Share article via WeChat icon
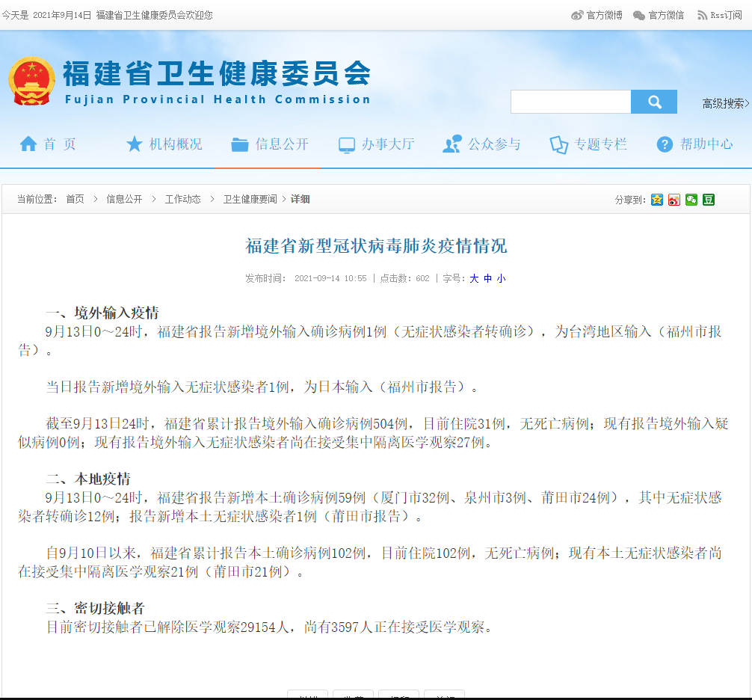The width and height of the screenshot is (752, 700). point(691,200)
